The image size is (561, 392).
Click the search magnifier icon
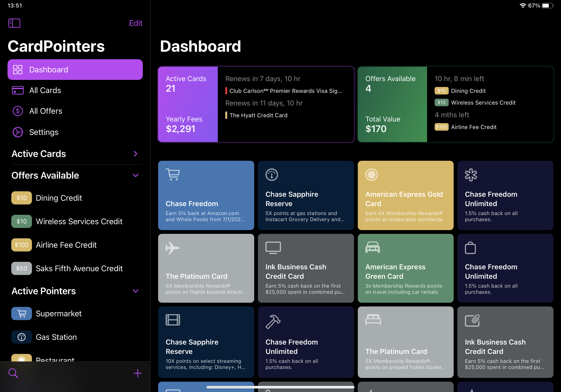point(13,373)
